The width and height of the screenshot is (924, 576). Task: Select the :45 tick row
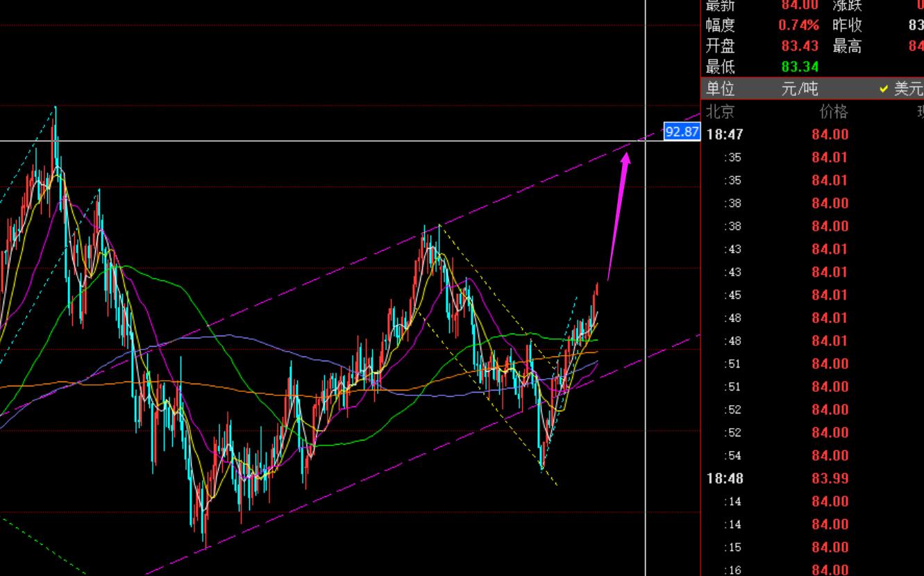812,295
